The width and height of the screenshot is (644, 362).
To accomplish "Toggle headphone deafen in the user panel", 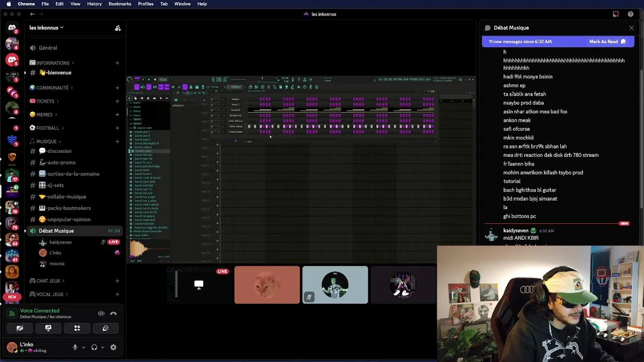I will point(94,347).
